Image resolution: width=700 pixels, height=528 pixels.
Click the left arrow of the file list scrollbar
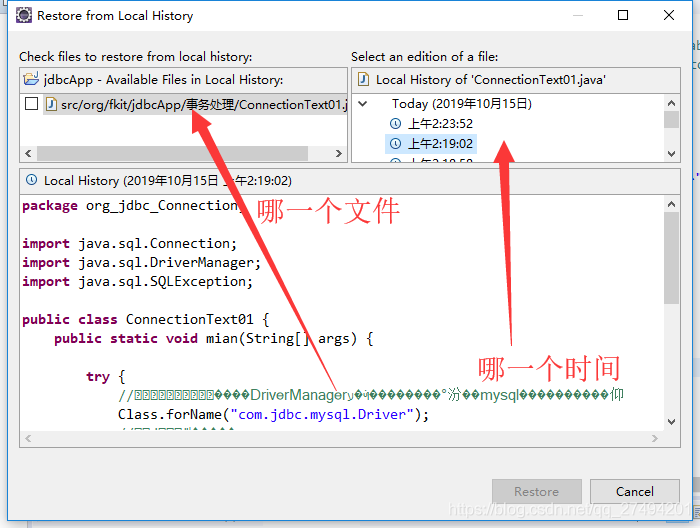point(29,154)
